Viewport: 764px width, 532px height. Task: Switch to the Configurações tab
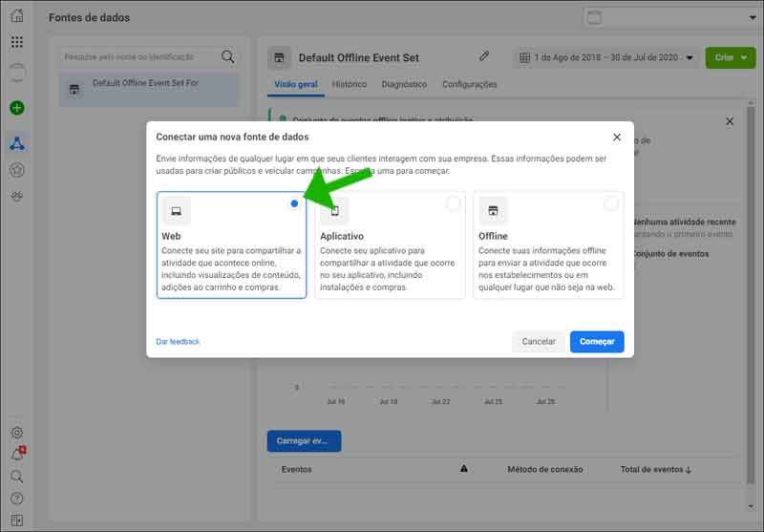(x=469, y=84)
